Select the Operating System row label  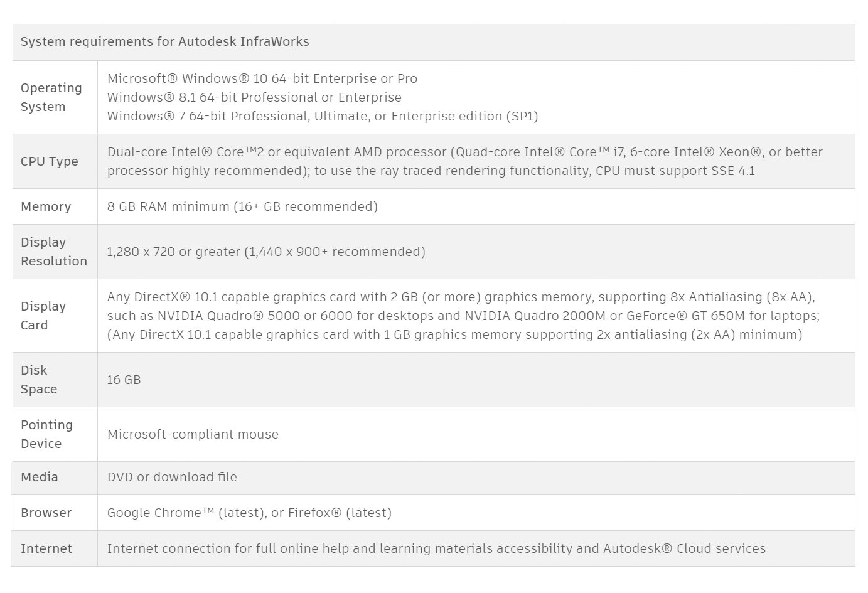[51, 97]
